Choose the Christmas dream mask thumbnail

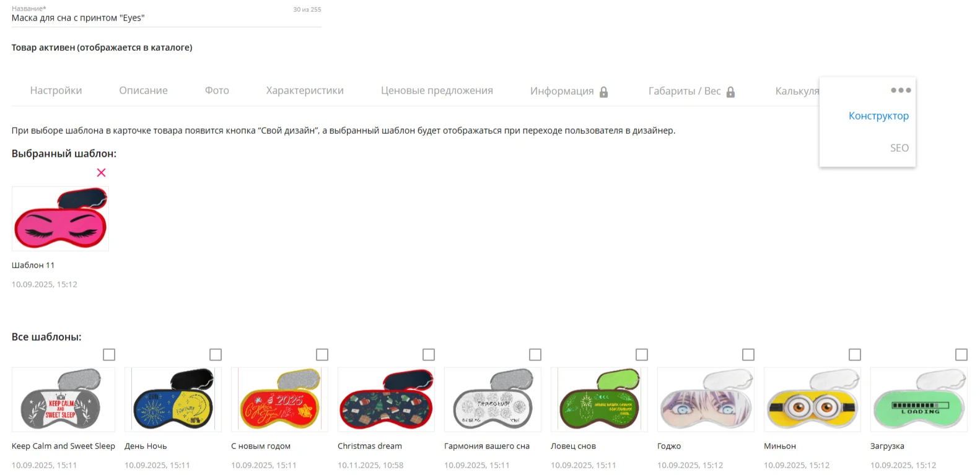386,399
